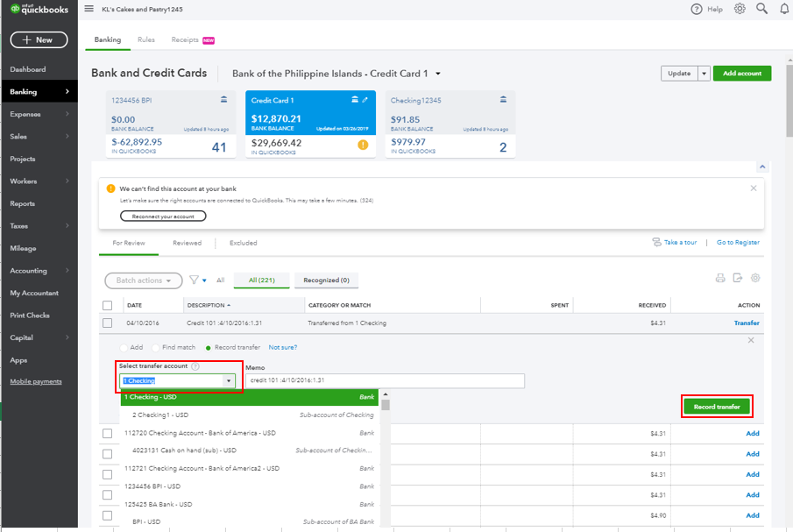Click the Not sure? link
Screen dimensions: 793x532
click(283, 348)
